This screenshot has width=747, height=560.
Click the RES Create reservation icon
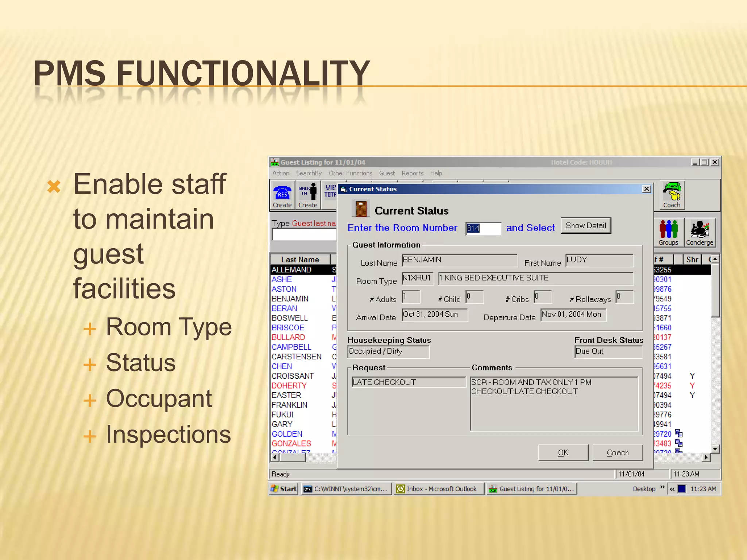pyautogui.click(x=282, y=195)
